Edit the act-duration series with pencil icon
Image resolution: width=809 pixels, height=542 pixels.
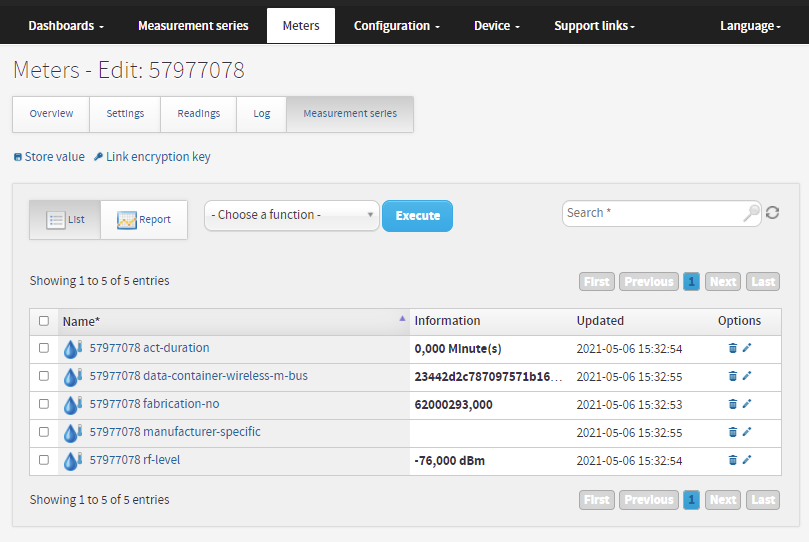pyautogui.click(x=747, y=348)
